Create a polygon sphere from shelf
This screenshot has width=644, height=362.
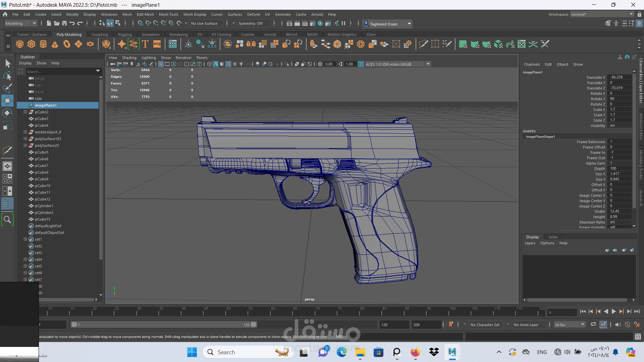point(20,44)
